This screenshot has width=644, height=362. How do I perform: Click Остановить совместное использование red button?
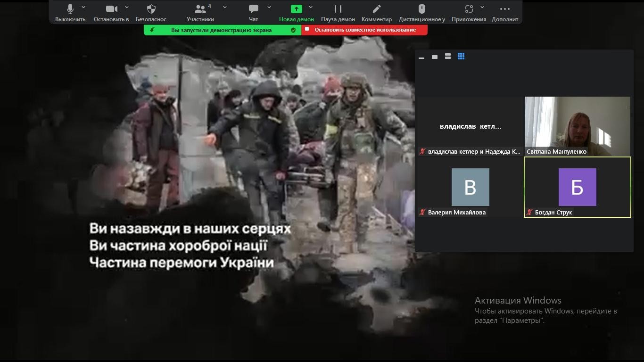click(x=364, y=30)
